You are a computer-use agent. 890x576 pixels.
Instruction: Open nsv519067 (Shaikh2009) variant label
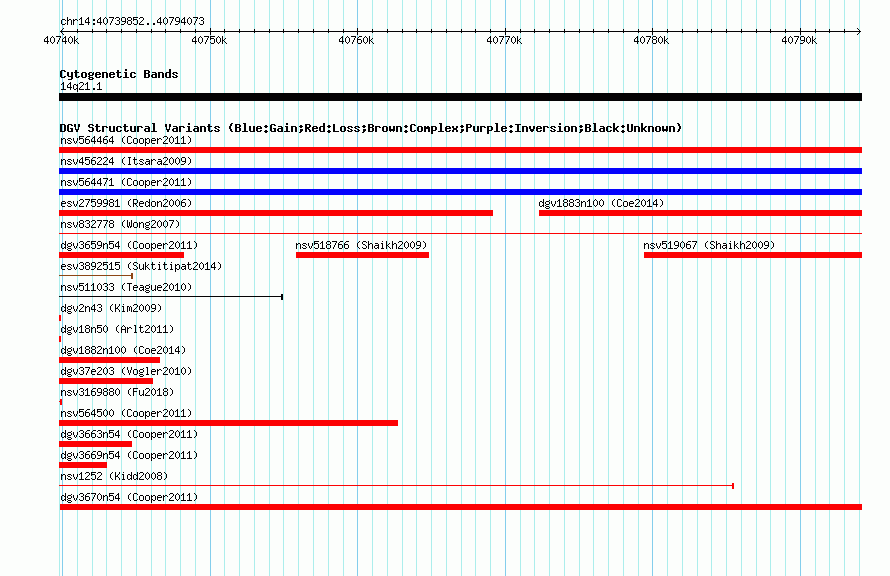click(x=709, y=245)
